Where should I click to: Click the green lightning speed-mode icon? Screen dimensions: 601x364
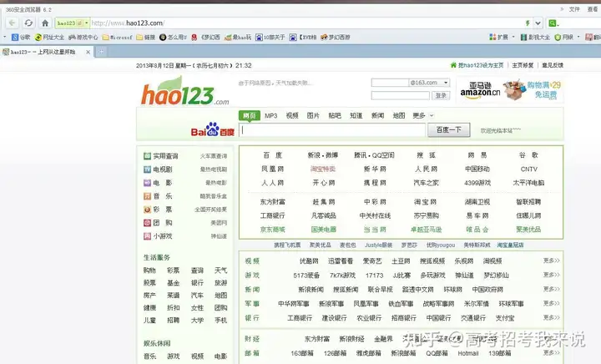(x=528, y=23)
